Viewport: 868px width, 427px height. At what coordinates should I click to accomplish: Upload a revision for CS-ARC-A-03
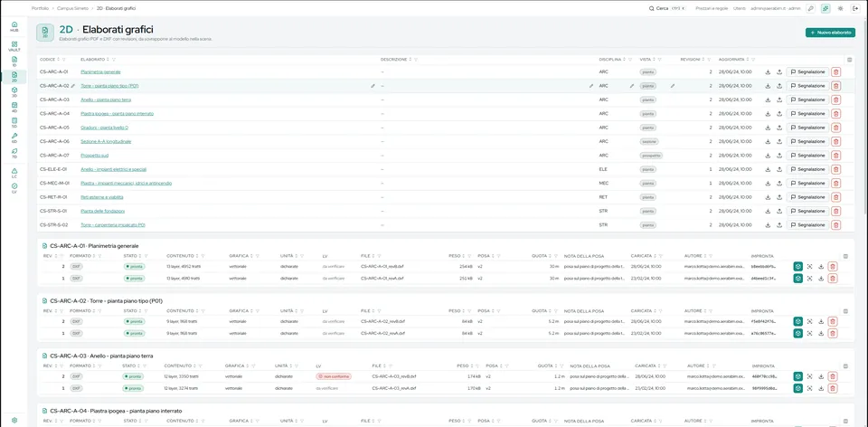(778, 100)
